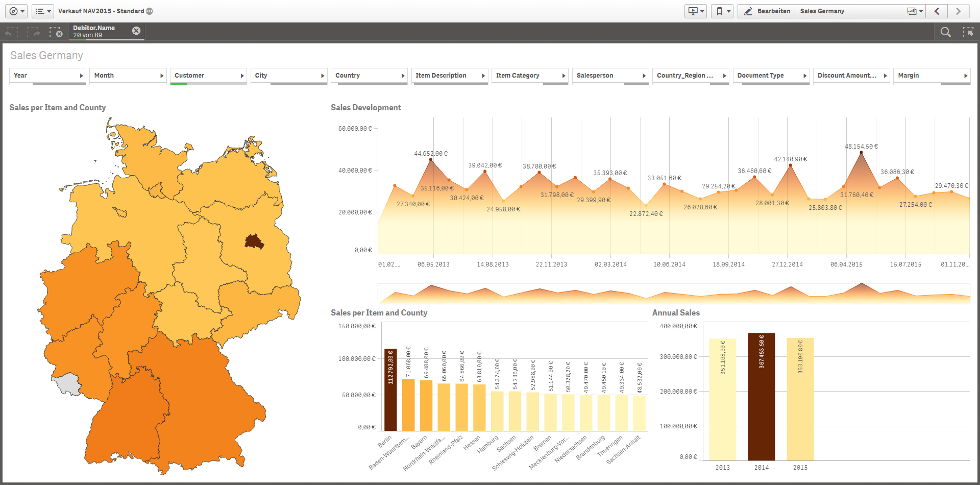
Task: Clear all selections in selection bar
Action: [56, 32]
